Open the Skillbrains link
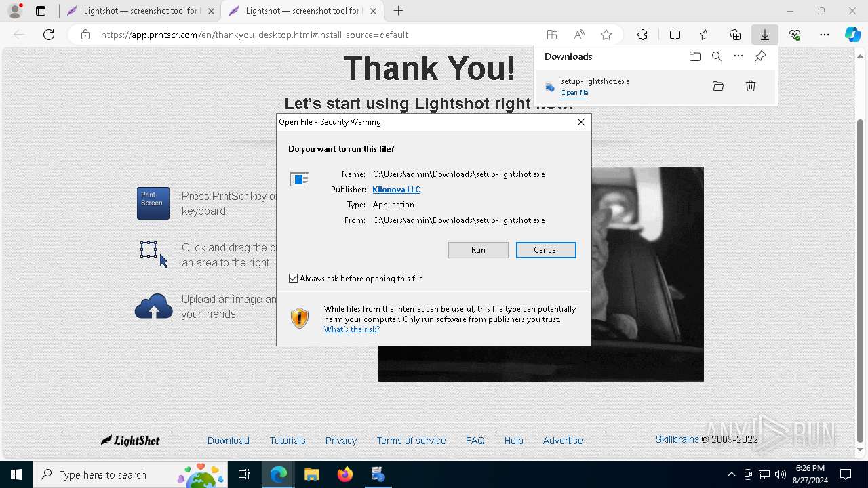This screenshot has width=868, height=488. point(677,439)
